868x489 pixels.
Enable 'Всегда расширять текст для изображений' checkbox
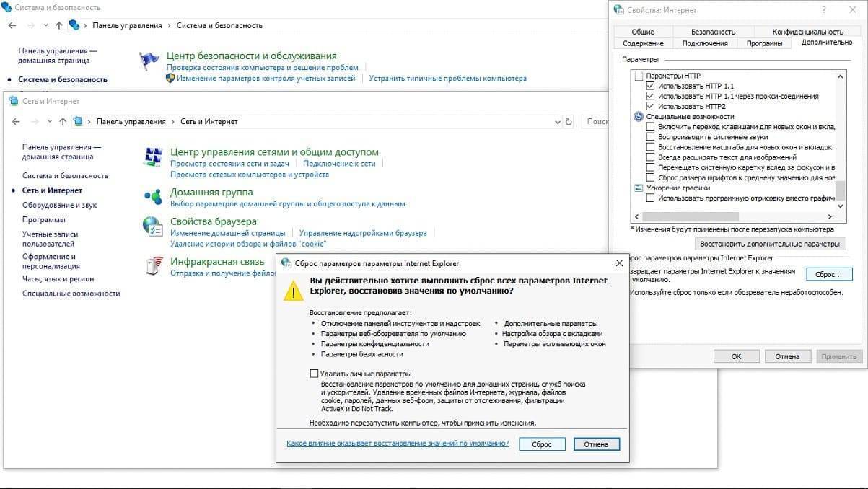[x=650, y=157]
